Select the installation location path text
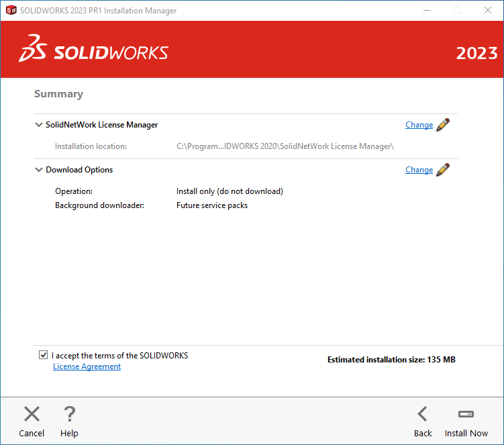 285,146
